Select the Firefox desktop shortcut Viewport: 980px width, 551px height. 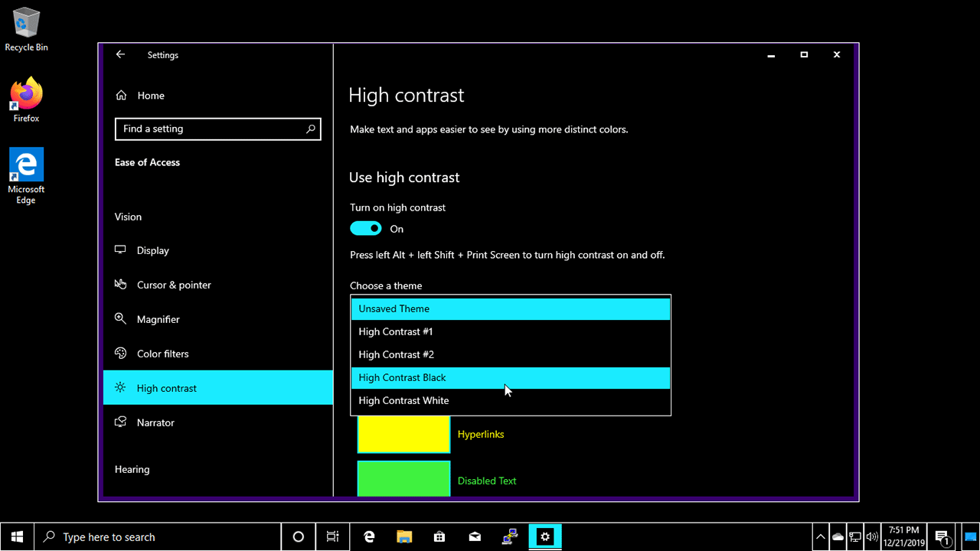click(x=26, y=99)
